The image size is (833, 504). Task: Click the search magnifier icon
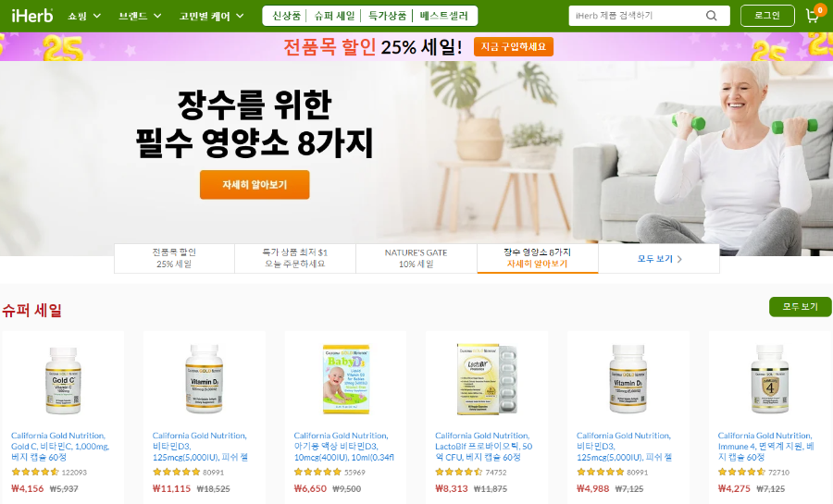[x=712, y=16]
